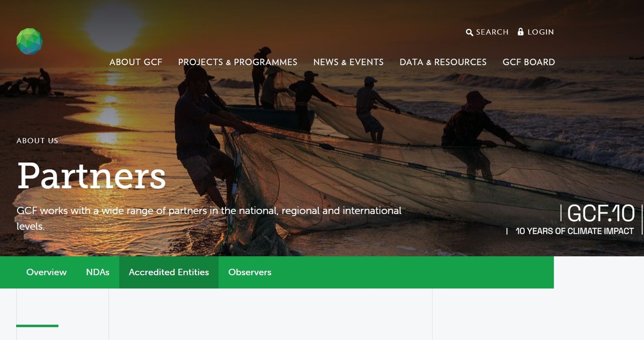Viewport: 644px width, 340px height.
Task: Click the 10 Years of Climate Impact text
Action: coord(575,231)
